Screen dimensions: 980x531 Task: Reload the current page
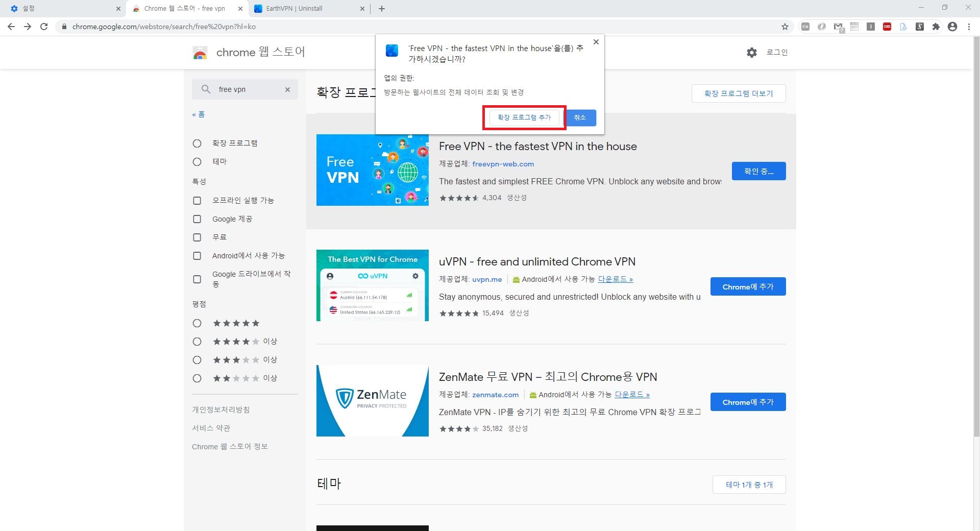[x=44, y=27]
